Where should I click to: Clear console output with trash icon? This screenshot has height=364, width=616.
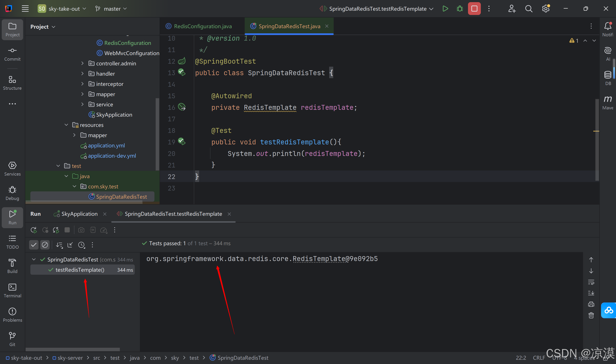point(591,316)
